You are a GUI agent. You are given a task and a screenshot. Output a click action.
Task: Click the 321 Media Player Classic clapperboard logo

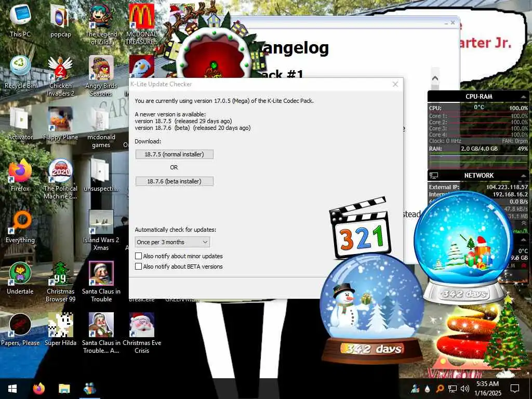[360, 228]
